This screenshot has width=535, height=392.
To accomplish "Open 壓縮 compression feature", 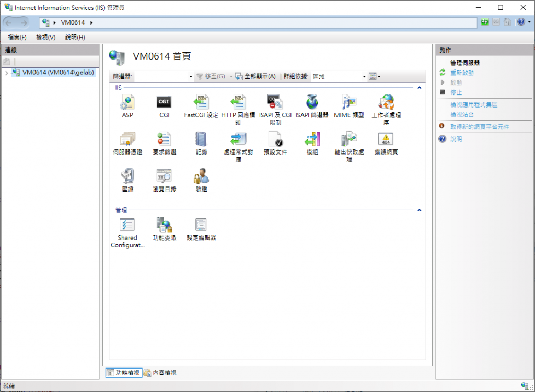I will [127, 180].
